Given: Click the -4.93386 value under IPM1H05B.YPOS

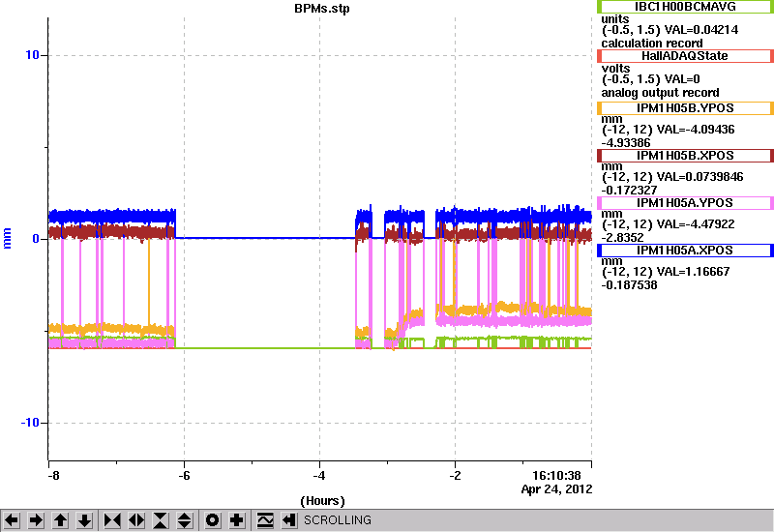Looking at the screenshot, I should 626,143.
